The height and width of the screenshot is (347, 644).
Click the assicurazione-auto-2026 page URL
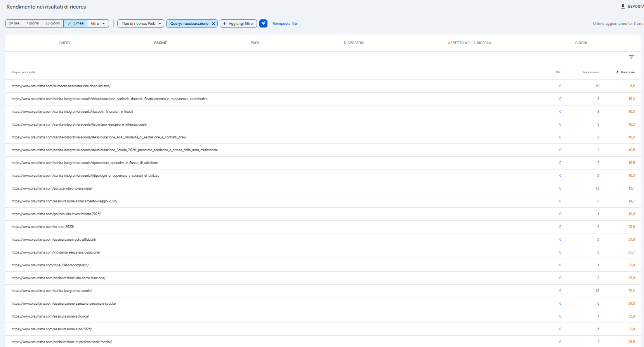[x=52, y=329]
